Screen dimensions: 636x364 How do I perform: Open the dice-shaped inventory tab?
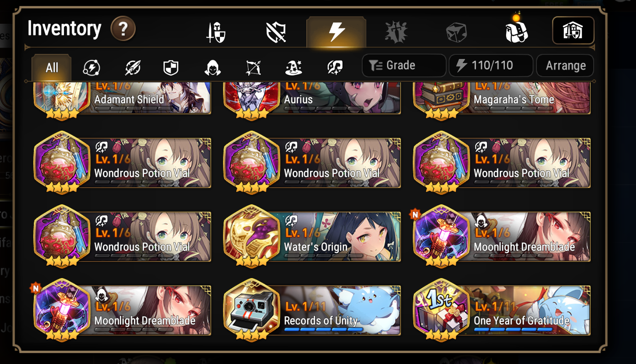click(456, 33)
